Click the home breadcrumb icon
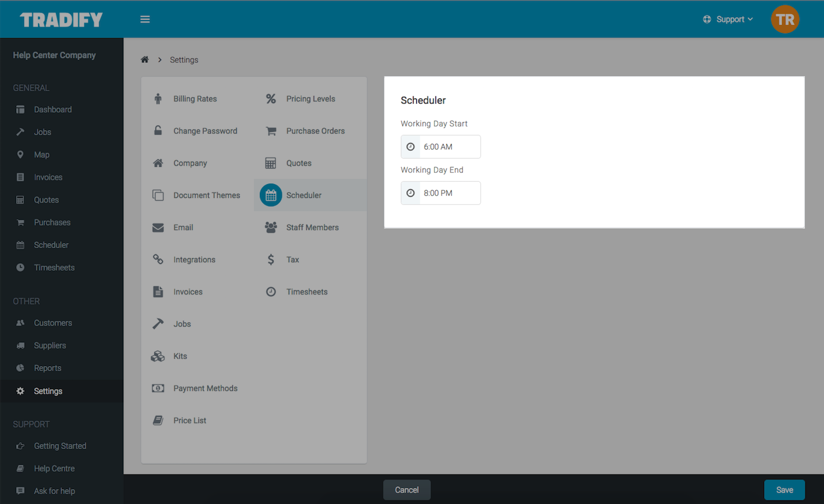The width and height of the screenshot is (824, 504). pyautogui.click(x=145, y=59)
